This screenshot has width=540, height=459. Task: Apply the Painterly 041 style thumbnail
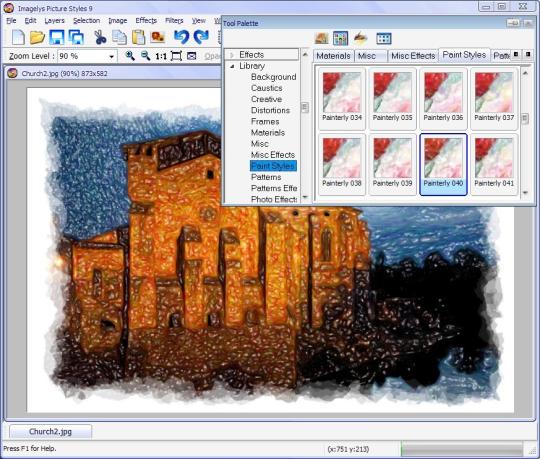[x=494, y=164]
